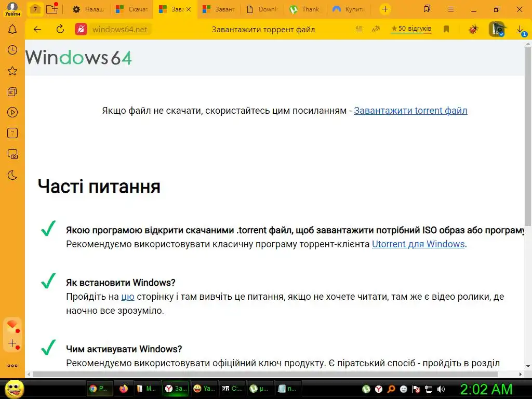Open the 50 відгуків site reviews

coord(411,29)
